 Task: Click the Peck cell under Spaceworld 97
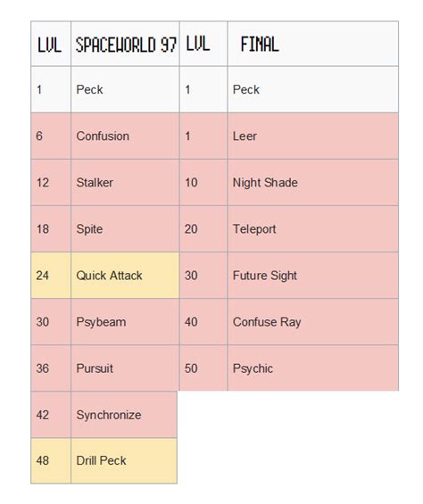(x=125, y=89)
